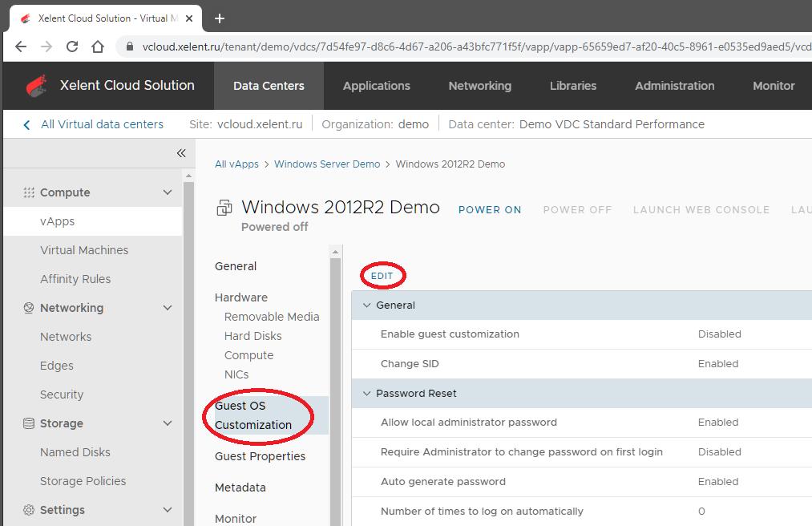This screenshot has width=812, height=526.
Task: Open Security in the sidebar
Action: coord(62,394)
